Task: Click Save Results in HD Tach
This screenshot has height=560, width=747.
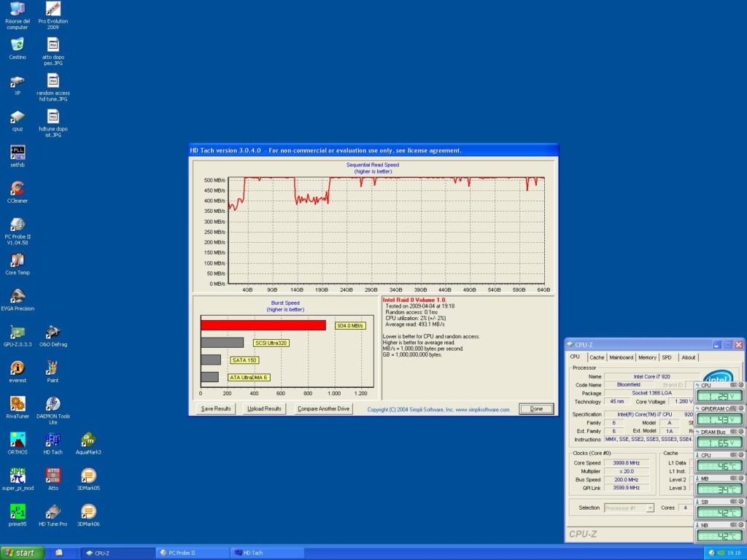Action: tap(216, 408)
